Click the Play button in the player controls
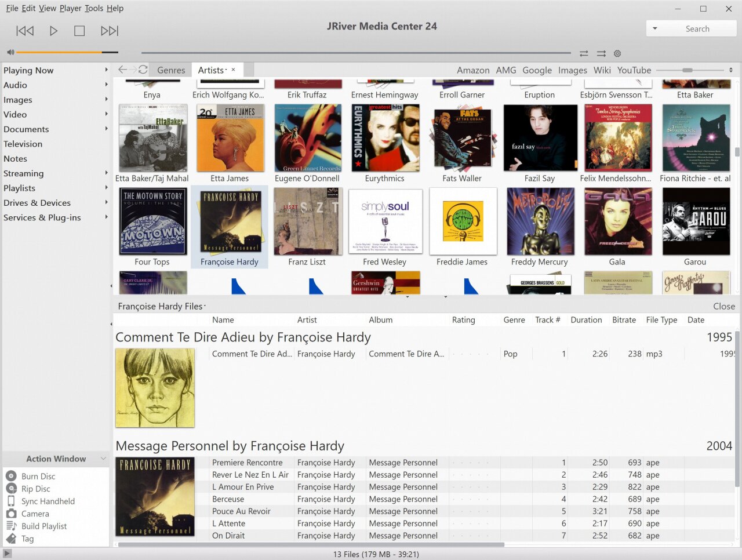Screen dimensions: 742x560 [x=53, y=31]
